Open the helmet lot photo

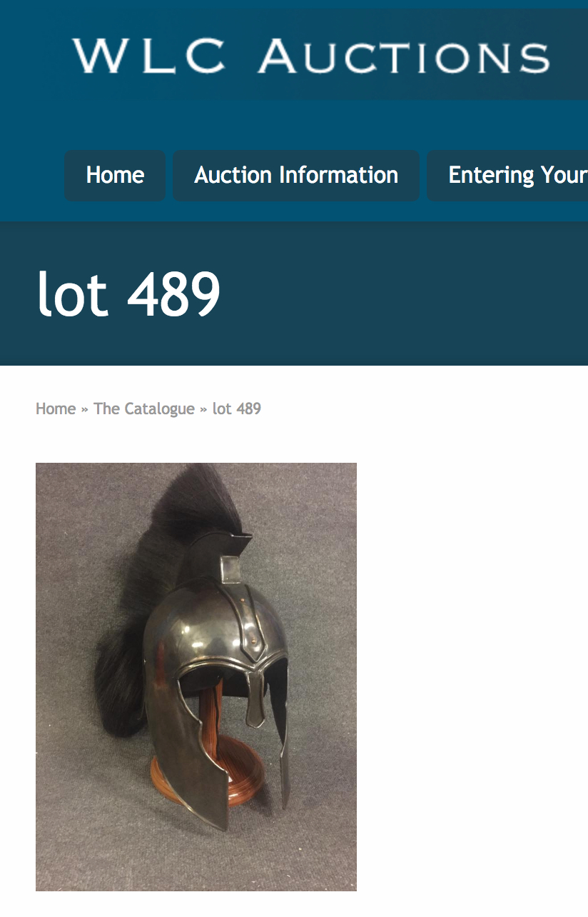[196, 676]
